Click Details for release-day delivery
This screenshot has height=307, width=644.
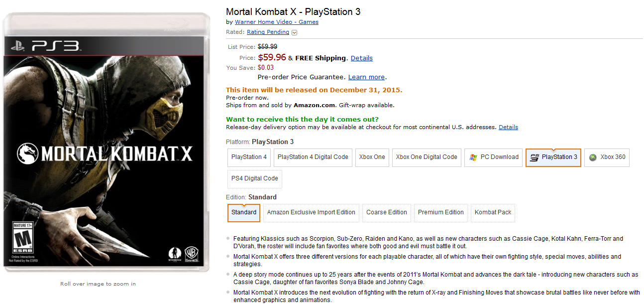508,127
